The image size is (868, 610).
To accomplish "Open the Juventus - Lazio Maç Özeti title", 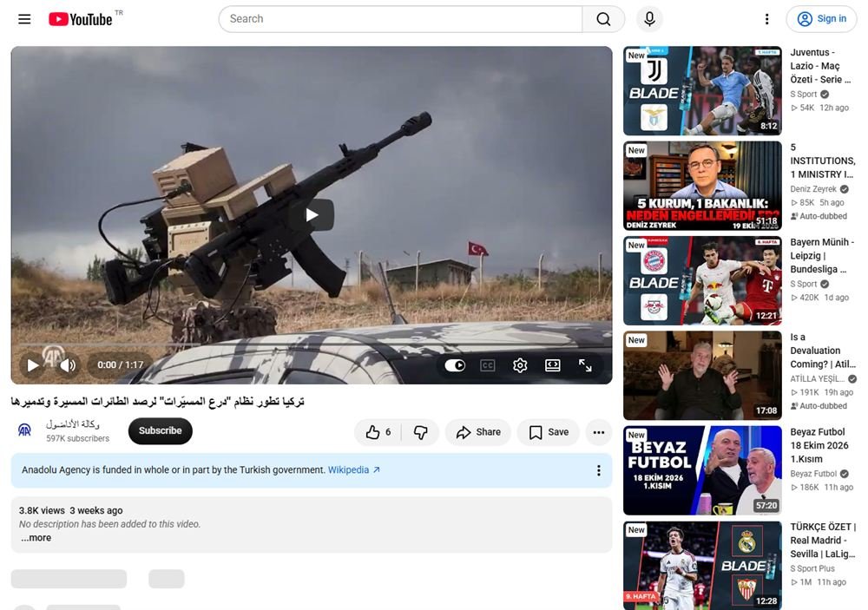I will [822, 66].
